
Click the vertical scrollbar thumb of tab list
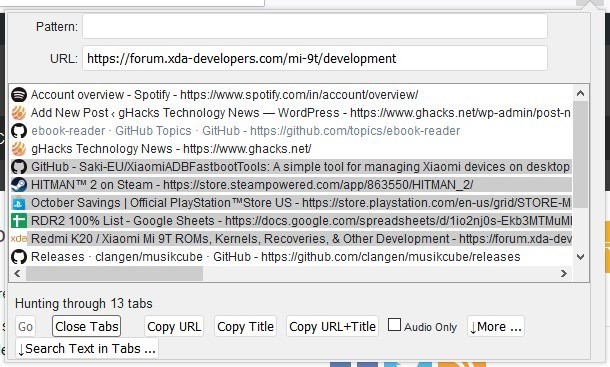coord(580,154)
